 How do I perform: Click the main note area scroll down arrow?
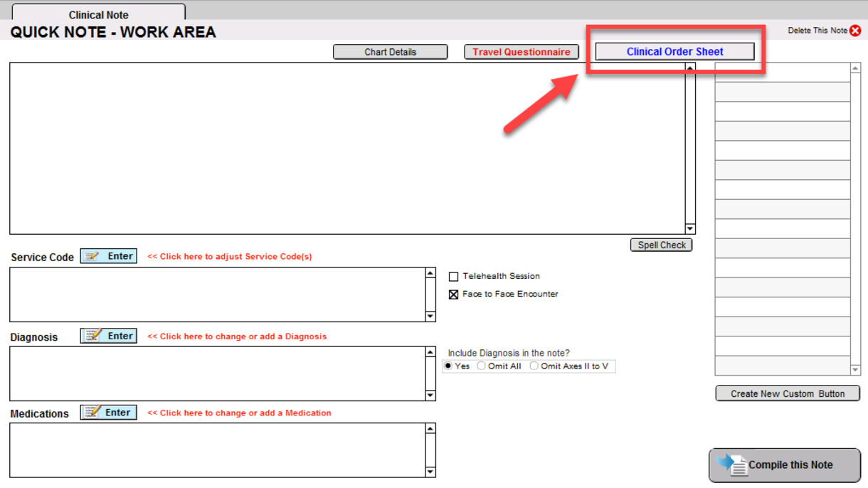[x=690, y=229]
